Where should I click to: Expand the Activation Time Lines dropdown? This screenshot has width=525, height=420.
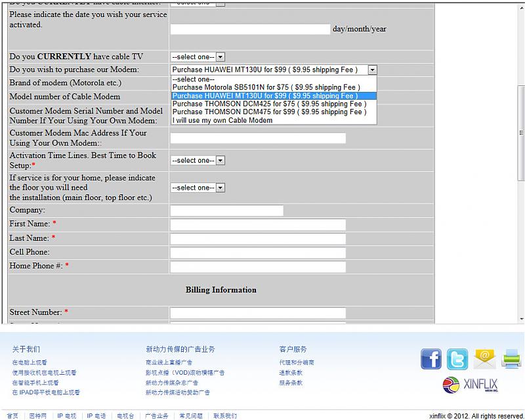[198, 161]
